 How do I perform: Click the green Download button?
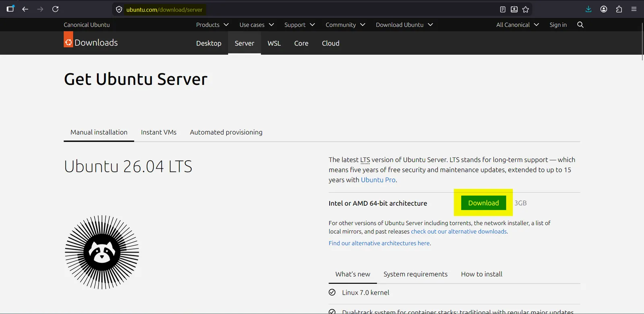click(483, 203)
